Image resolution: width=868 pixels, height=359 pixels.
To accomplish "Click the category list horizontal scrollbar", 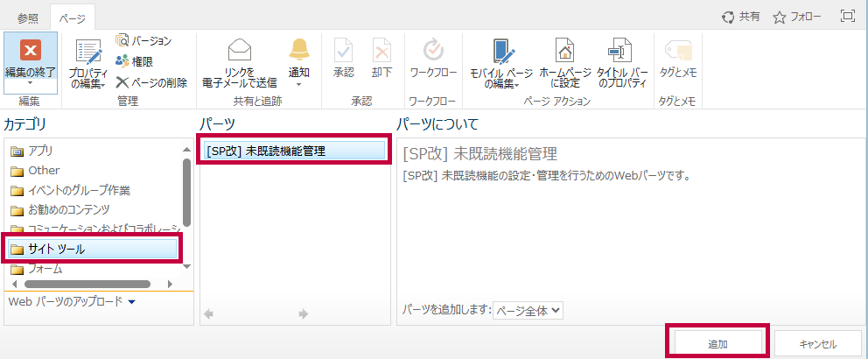I will tap(87, 284).
